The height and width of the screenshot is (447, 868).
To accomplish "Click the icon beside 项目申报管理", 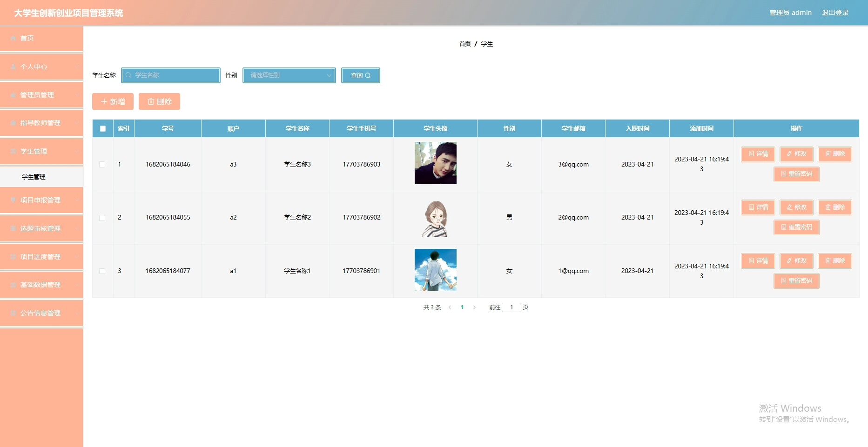I will coord(13,200).
